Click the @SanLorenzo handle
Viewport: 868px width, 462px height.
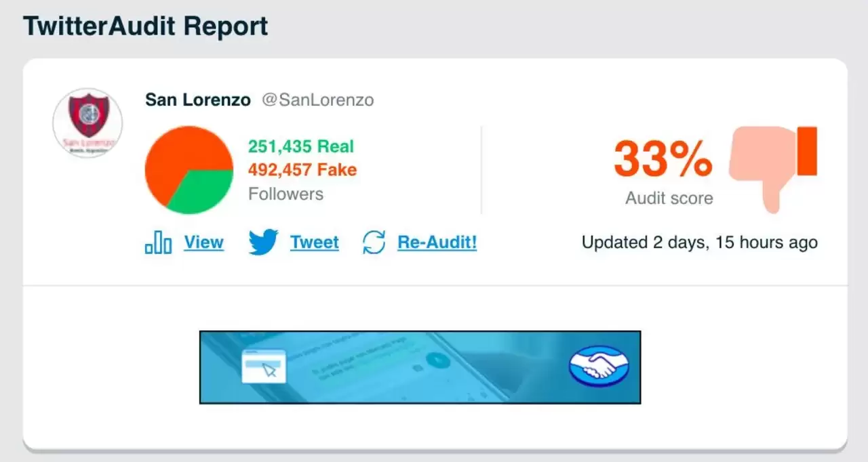coord(317,100)
